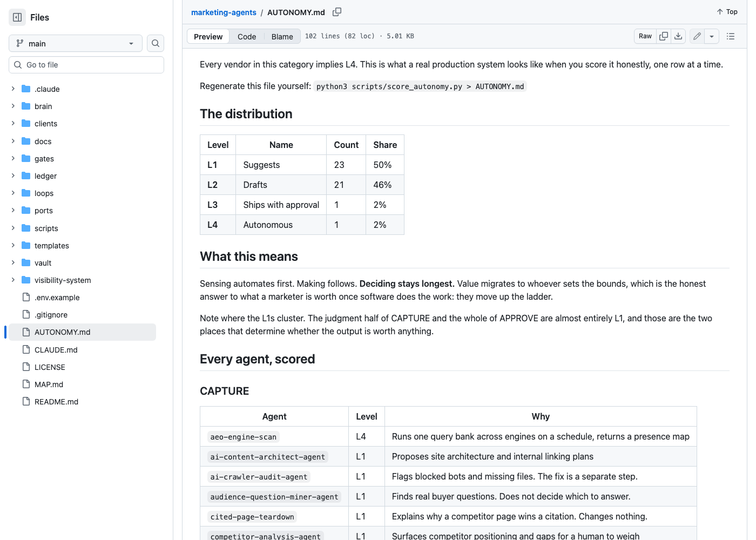Focus the Go to file field

point(86,65)
